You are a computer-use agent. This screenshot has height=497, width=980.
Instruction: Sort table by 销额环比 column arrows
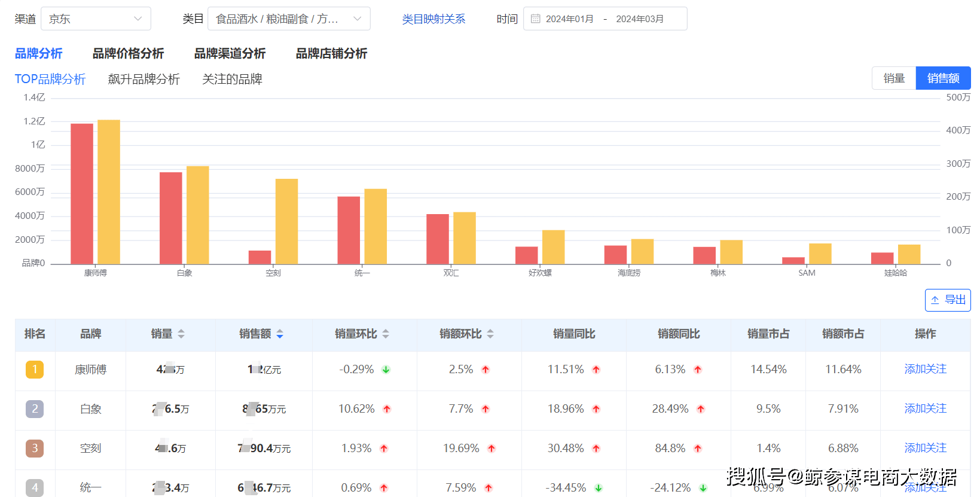point(490,334)
